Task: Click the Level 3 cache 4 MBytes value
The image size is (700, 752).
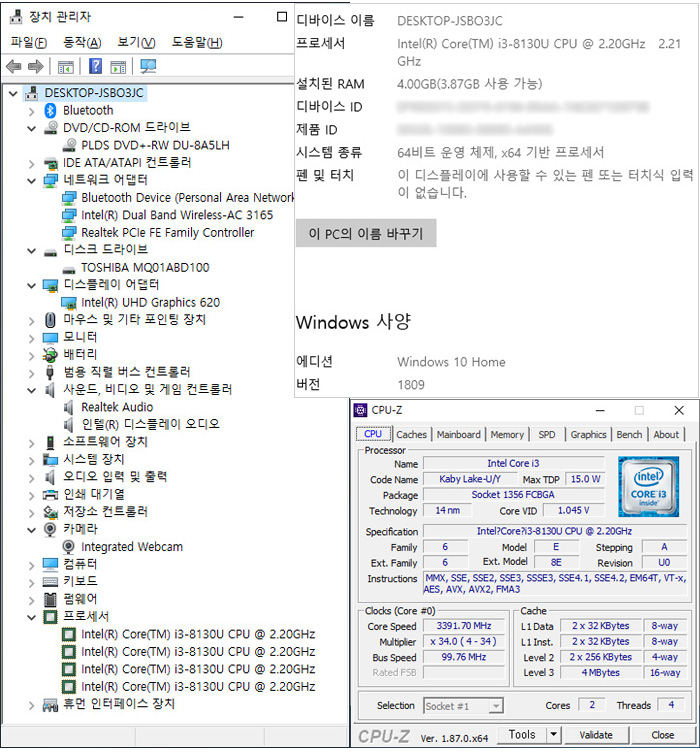Action: pyautogui.click(x=601, y=672)
